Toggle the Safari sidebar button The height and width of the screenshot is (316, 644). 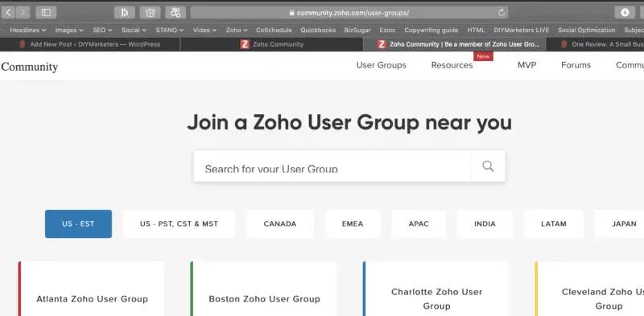pos(46,13)
